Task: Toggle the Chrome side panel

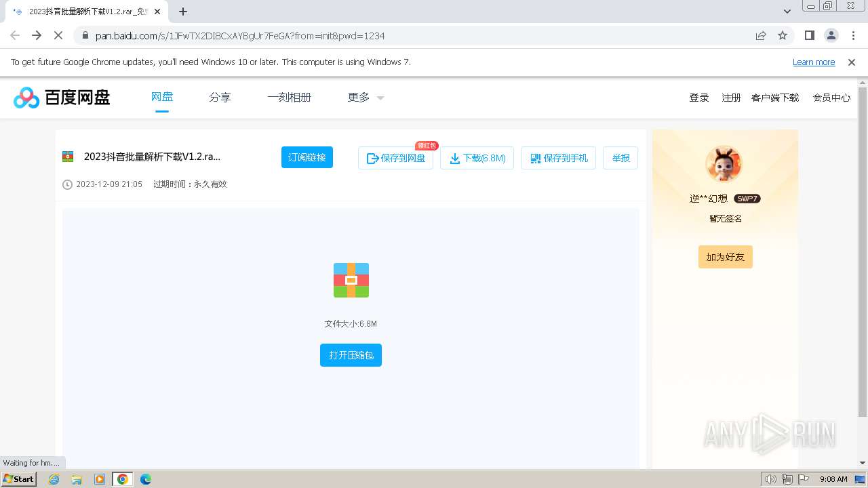Action: [x=809, y=35]
